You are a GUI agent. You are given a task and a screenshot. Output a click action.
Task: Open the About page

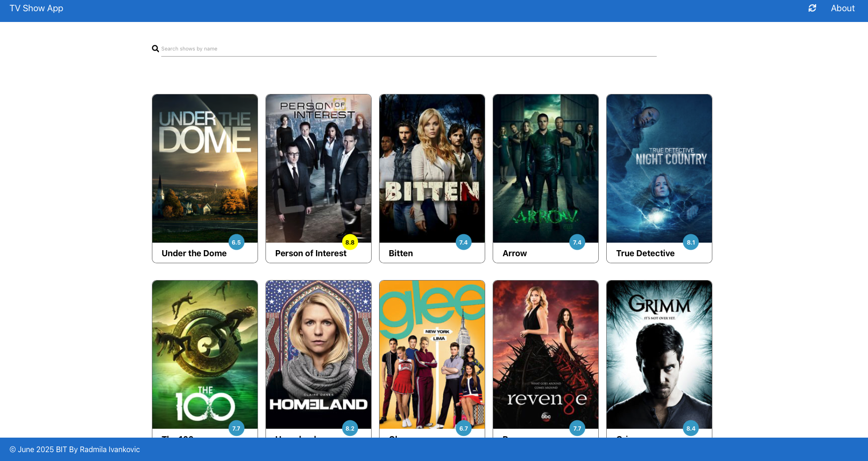click(x=842, y=8)
